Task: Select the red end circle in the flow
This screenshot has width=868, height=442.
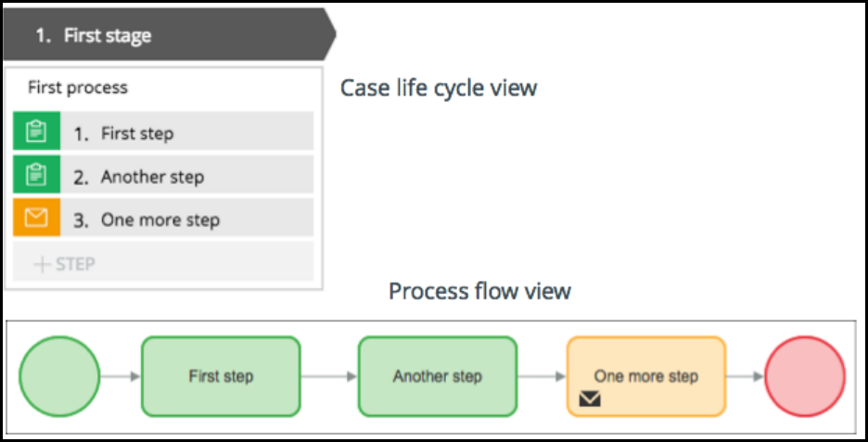Action: [805, 376]
